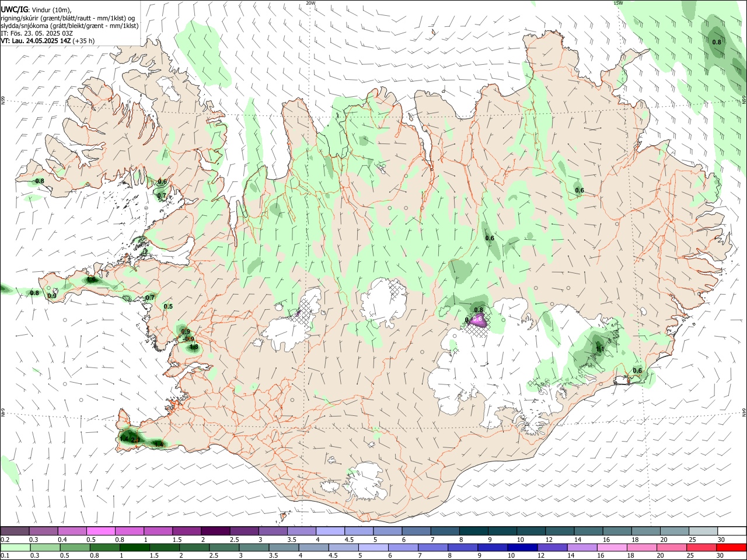Image resolution: width=747 pixels, height=560 pixels.
Task: Click the 'rigning/skúrir (grænt/blátt/rautt - mm/1klst) og' line
Action: [68, 17]
